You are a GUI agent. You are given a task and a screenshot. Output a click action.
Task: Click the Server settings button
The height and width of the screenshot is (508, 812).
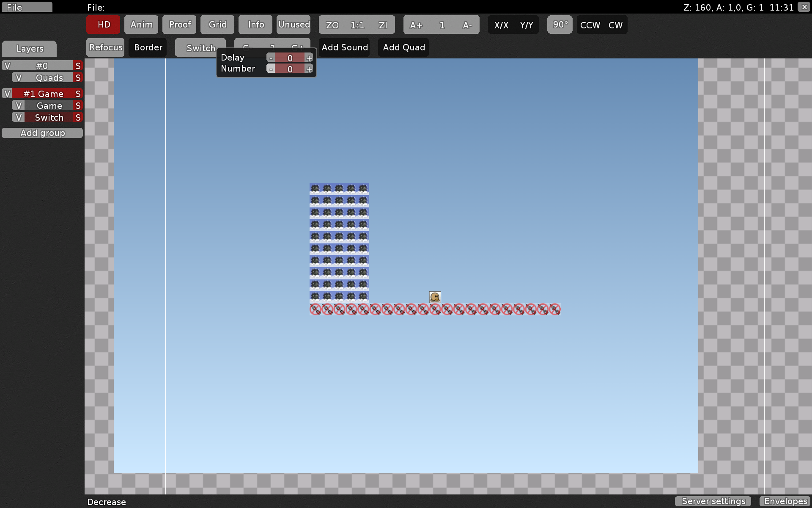[713, 501]
